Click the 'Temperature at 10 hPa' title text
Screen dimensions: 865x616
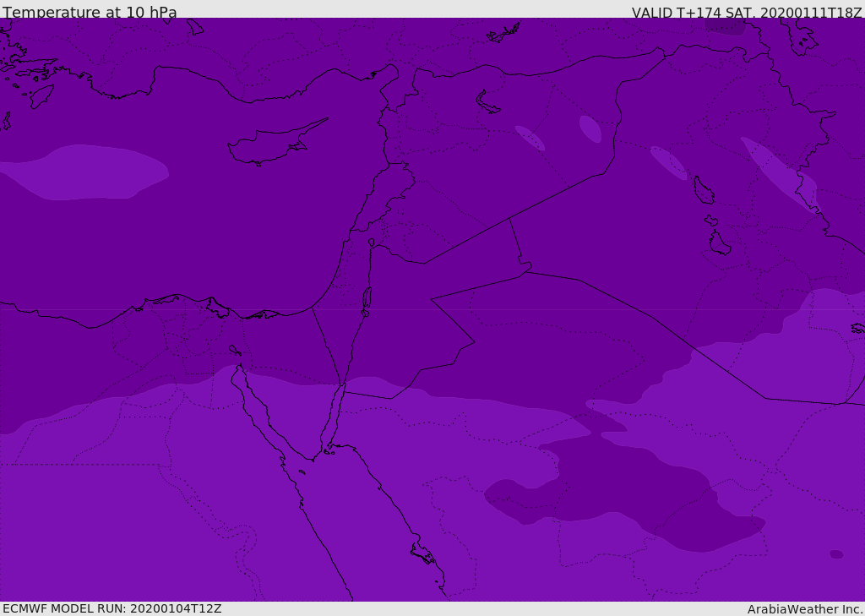(x=90, y=12)
